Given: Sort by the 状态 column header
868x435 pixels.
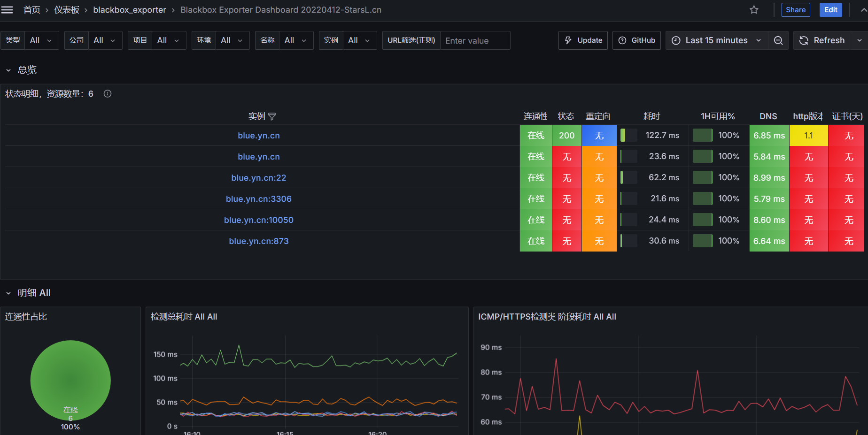Looking at the screenshot, I should 566,116.
